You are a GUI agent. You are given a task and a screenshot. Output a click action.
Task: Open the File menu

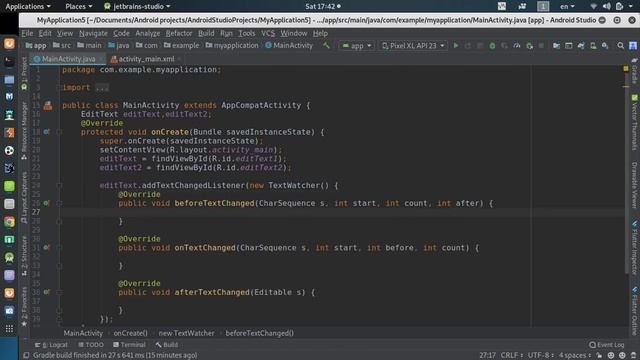[27, 33]
